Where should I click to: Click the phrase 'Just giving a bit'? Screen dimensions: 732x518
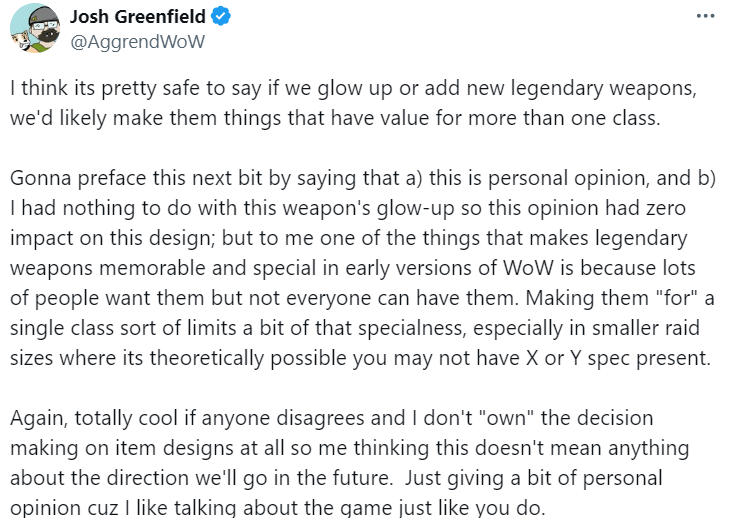point(478,478)
